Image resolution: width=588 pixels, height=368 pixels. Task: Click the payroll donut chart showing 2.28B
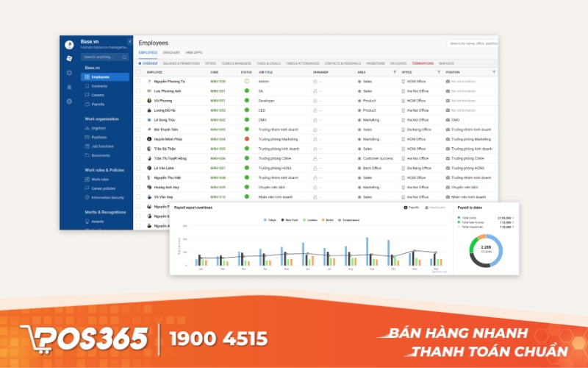486,250
